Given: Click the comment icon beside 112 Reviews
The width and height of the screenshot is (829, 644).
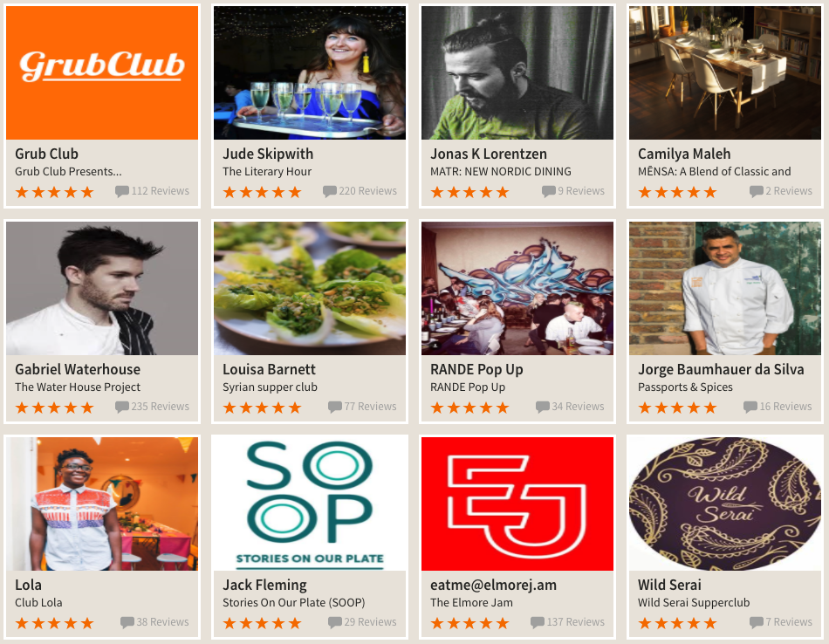Looking at the screenshot, I should [122, 191].
